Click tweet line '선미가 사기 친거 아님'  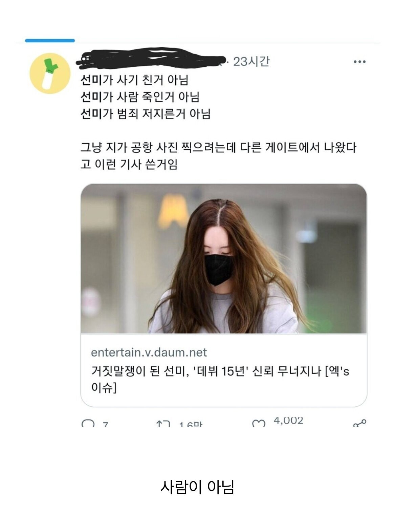point(134,80)
